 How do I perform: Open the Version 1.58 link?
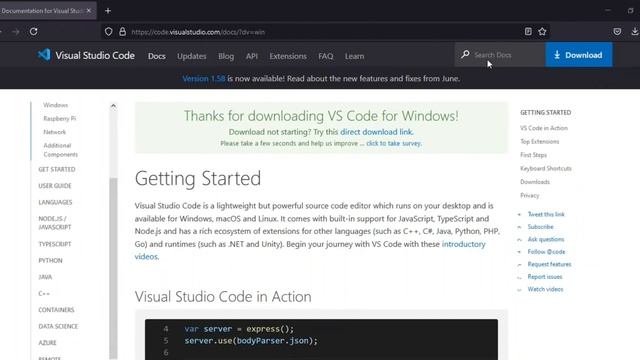[x=204, y=78]
